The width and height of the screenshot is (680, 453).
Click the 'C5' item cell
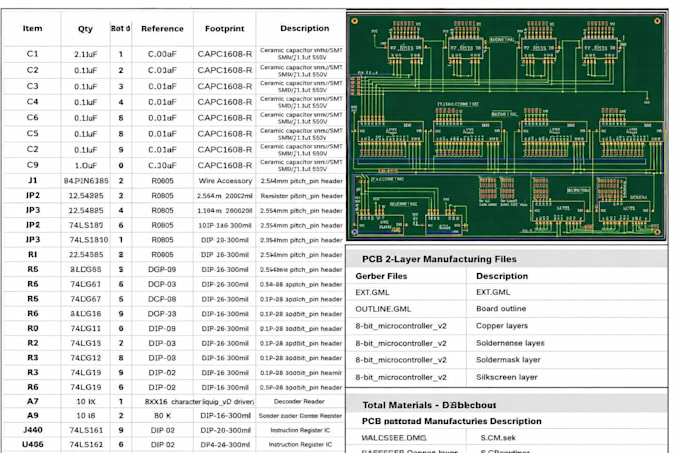point(33,133)
